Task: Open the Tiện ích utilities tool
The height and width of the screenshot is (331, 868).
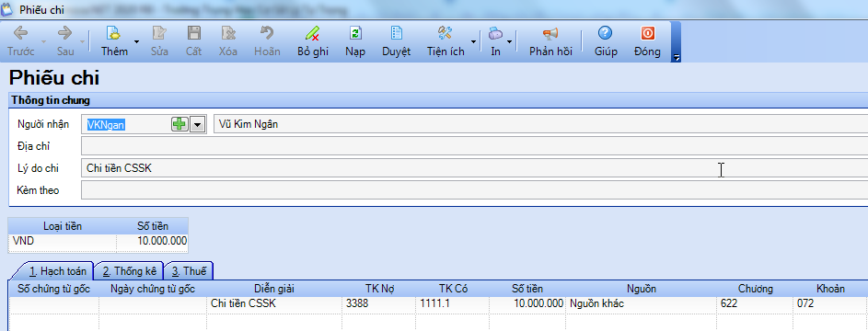Action: (x=446, y=40)
